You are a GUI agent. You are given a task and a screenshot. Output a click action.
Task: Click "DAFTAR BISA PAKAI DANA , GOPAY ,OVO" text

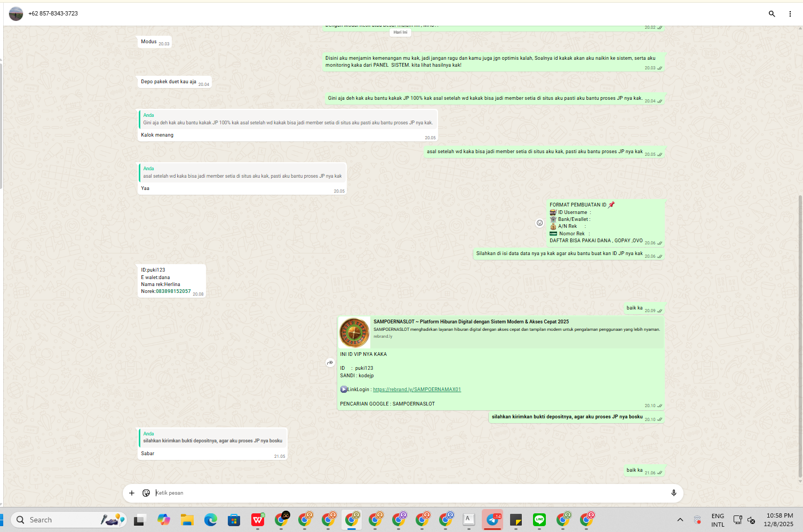(596, 241)
